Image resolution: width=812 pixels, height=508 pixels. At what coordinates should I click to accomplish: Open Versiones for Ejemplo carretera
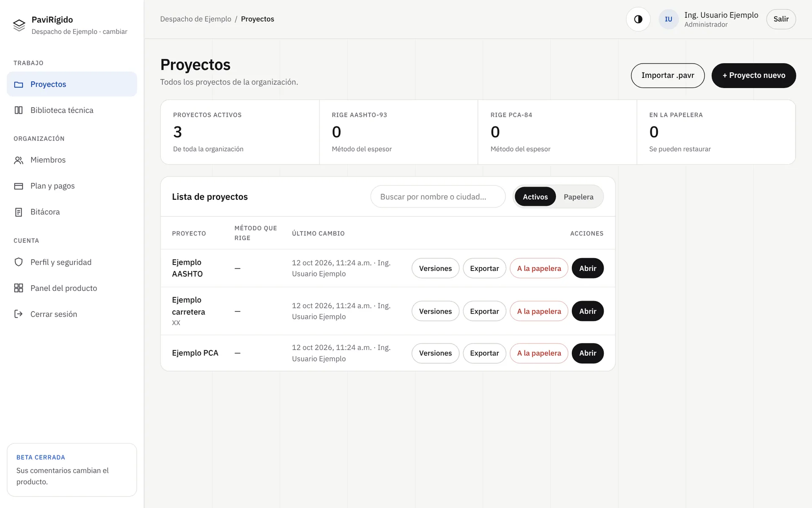point(435,311)
